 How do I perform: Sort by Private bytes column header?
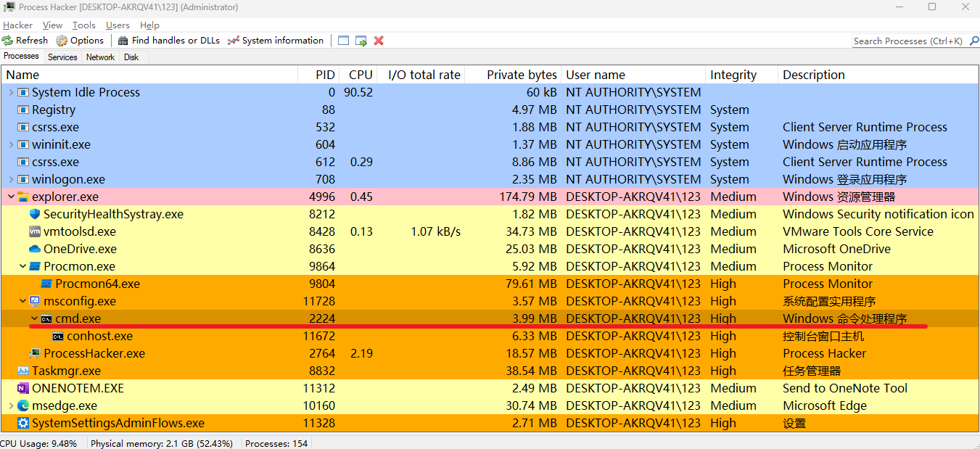click(514, 75)
